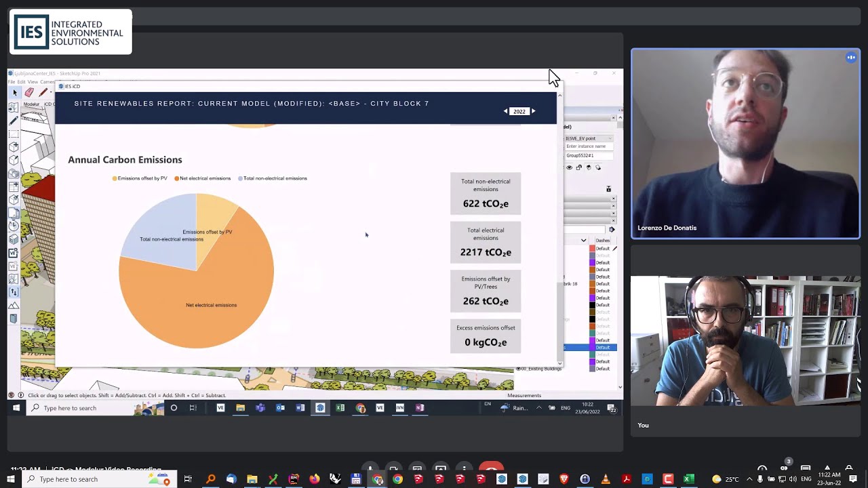
Task: Click the Windows Start button on the outer taskbar
Action: (12, 479)
